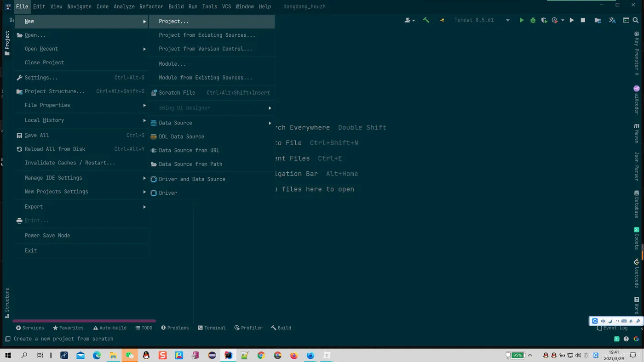Choose Data Source from URL
The image size is (644, 362).
coord(212,150)
